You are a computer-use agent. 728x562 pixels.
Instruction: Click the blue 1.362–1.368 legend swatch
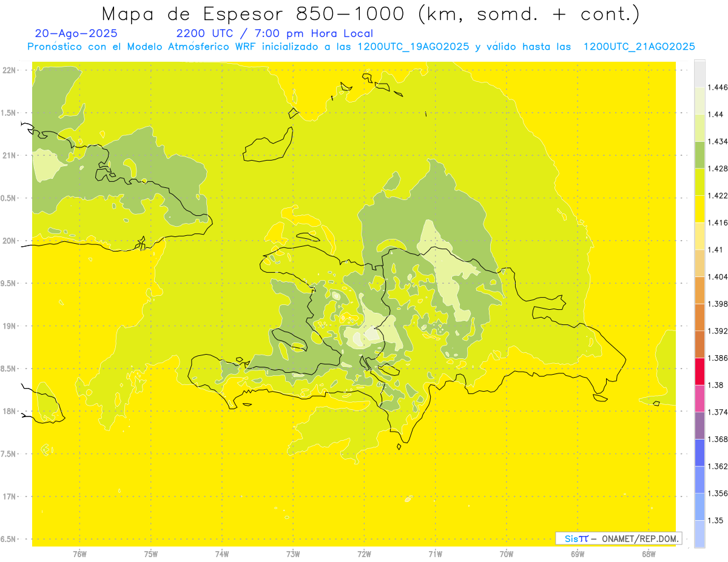point(699,452)
